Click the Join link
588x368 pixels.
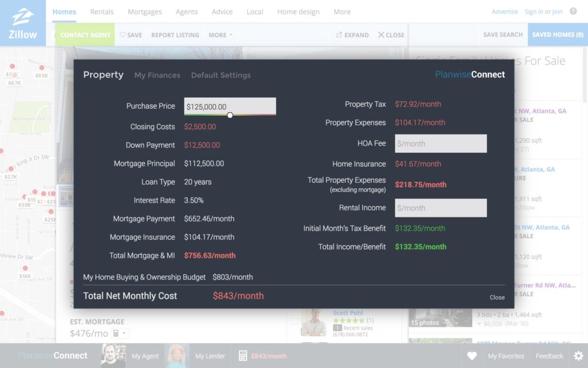557,11
